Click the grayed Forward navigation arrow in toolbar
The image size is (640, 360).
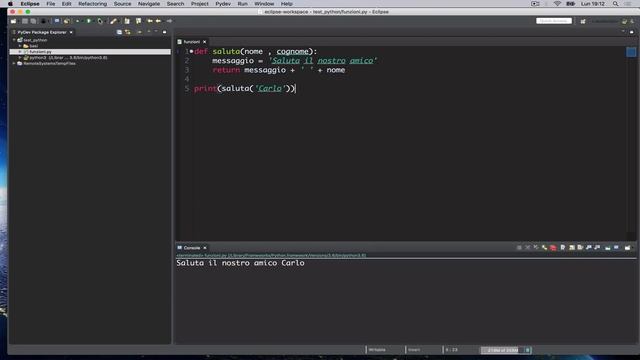(169, 21)
